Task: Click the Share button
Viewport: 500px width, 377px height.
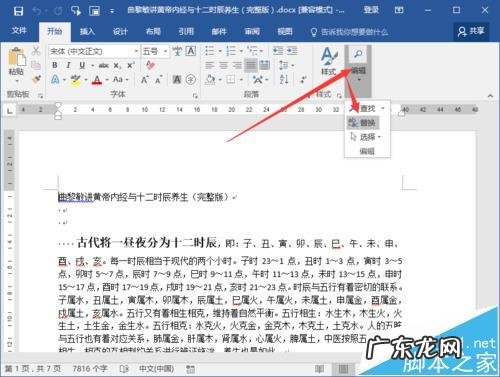Action: 471,31
